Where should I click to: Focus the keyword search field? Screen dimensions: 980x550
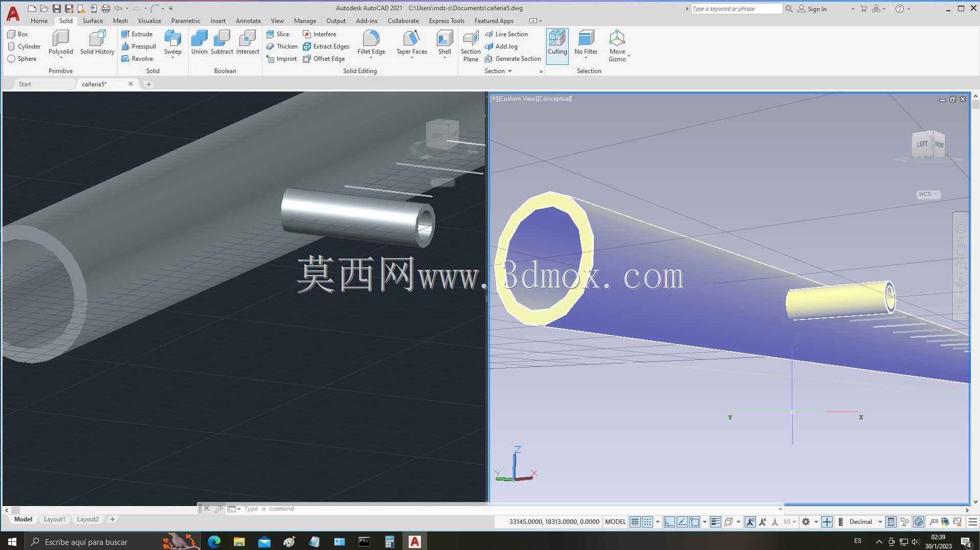[x=737, y=9]
